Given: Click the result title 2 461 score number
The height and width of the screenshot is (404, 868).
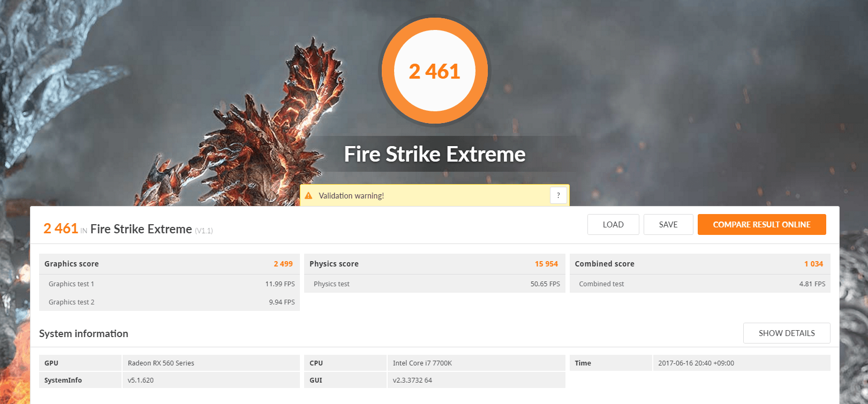Looking at the screenshot, I should (61, 228).
